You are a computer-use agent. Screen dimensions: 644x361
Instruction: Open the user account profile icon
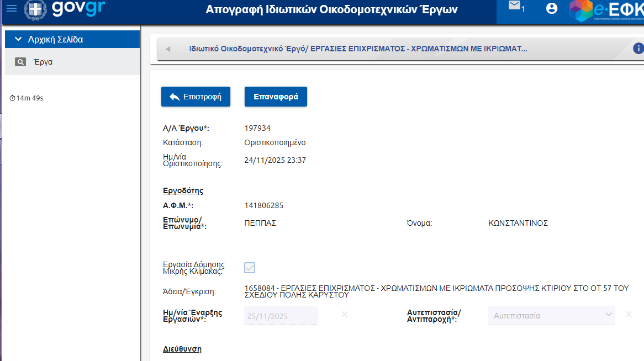(x=551, y=8)
